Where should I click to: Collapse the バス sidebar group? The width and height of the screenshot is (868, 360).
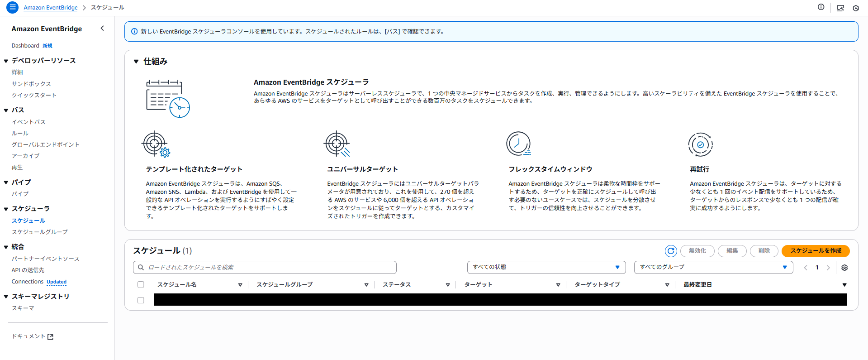[x=6, y=110]
